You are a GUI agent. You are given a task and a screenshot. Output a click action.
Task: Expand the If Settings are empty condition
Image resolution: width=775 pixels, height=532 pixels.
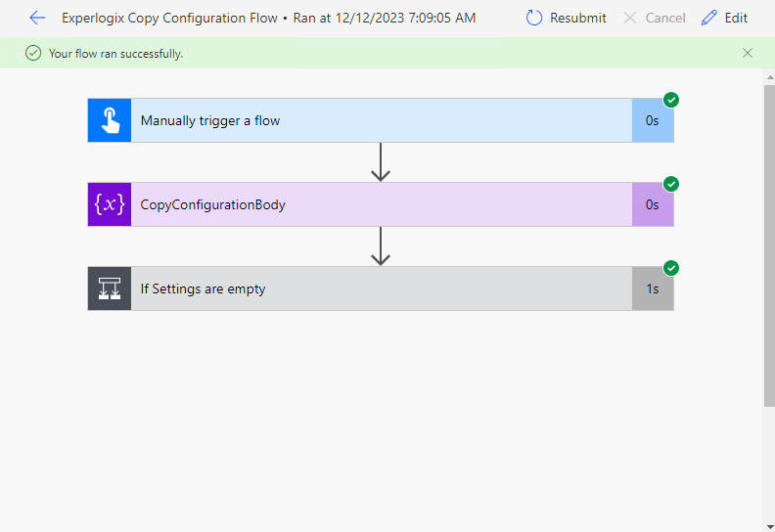click(x=381, y=288)
